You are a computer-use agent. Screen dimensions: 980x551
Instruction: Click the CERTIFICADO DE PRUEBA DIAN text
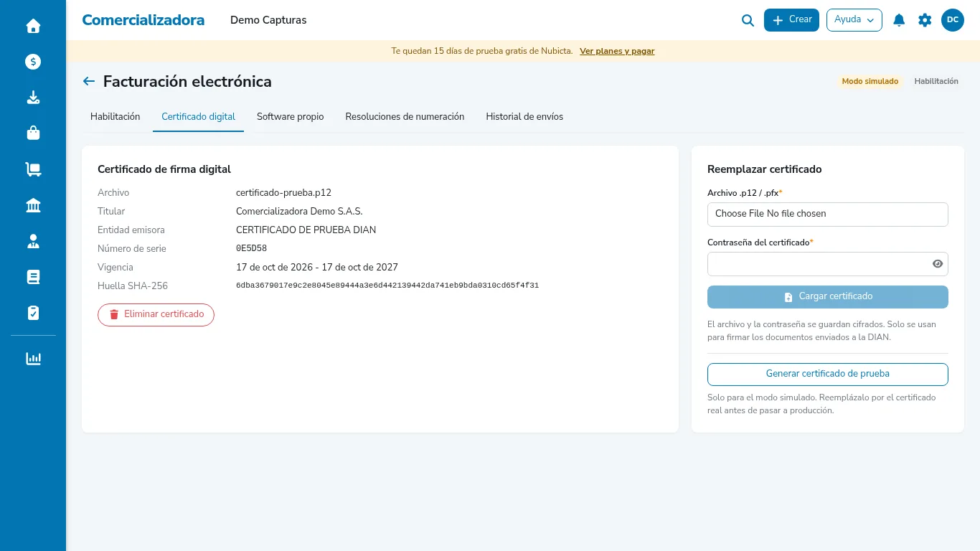click(306, 230)
